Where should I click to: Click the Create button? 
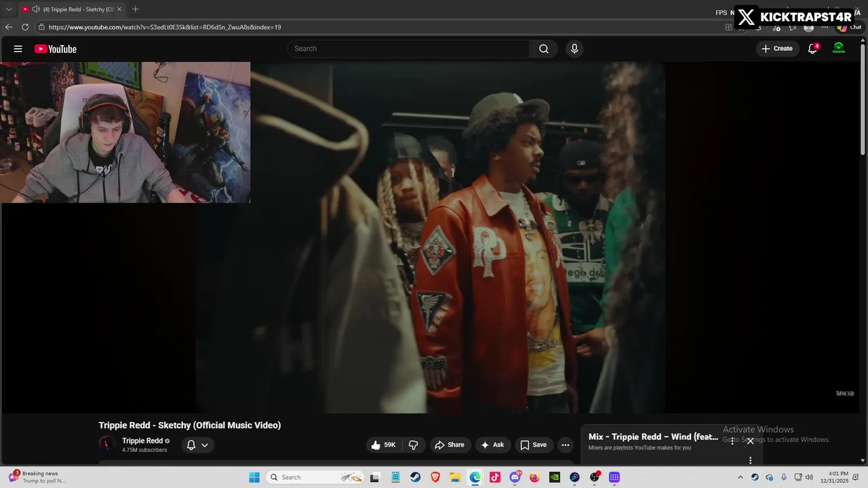pyautogui.click(x=777, y=49)
